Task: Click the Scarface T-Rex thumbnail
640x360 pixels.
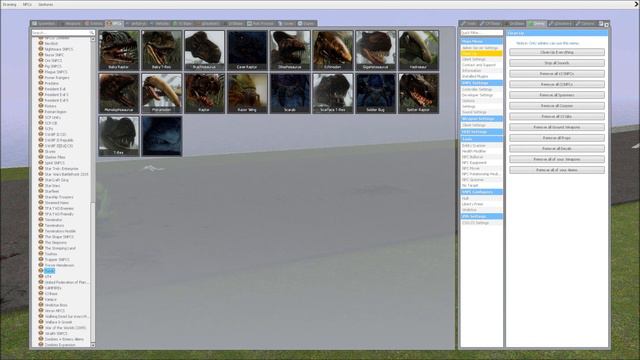Action: [x=333, y=93]
